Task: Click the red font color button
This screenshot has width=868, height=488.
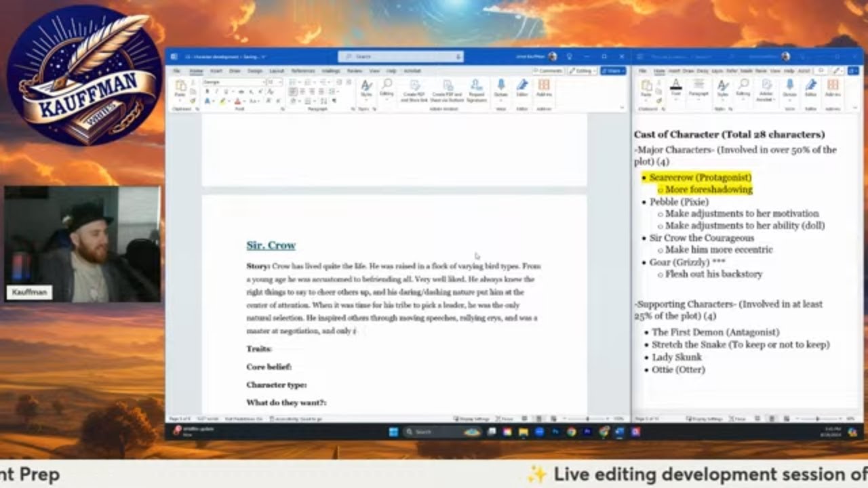Action: pyautogui.click(x=237, y=101)
